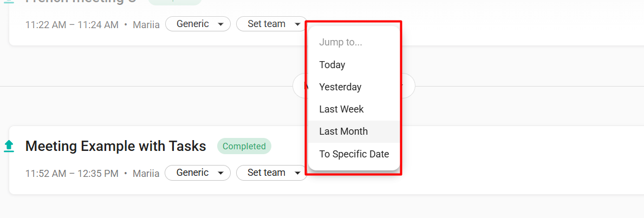Click the caret arrow on the French meeting's Set team selector
Viewport: 644px width, 218px height.
(x=297, y=24)
